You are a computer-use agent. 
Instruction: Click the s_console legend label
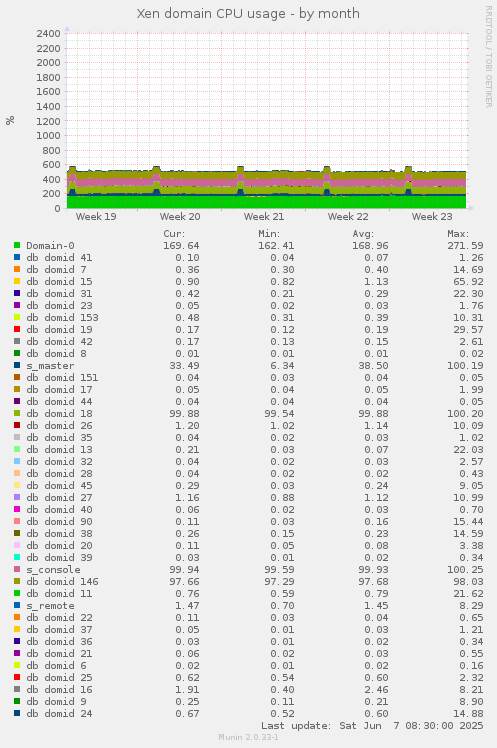pyautogui.click(x=53, y=570)
